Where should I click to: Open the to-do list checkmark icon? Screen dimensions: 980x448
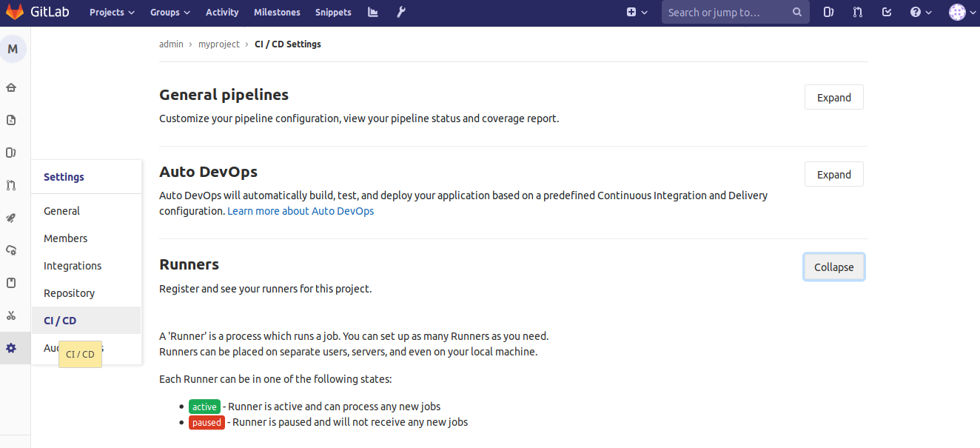coord(887,12)
